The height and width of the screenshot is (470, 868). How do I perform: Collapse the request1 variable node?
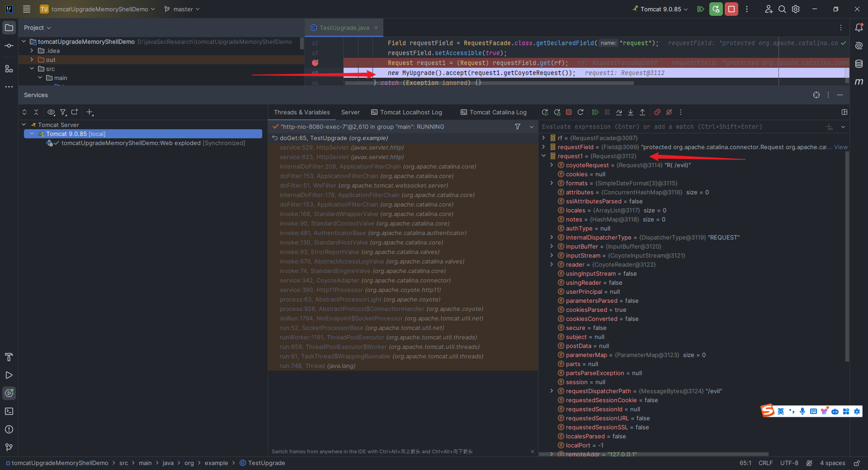point(543,156)
